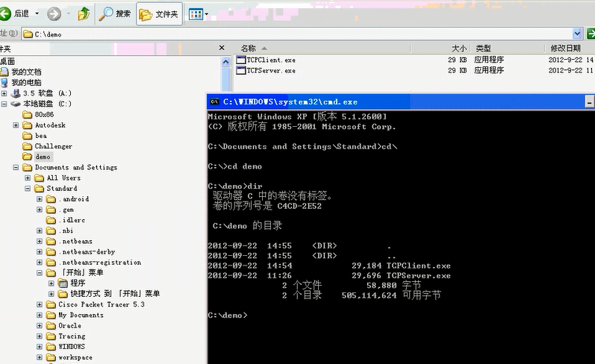Viewport: 595px width, 364px height.
Task: Click the cmd.exe title bar text
Action: coord(290,101)
